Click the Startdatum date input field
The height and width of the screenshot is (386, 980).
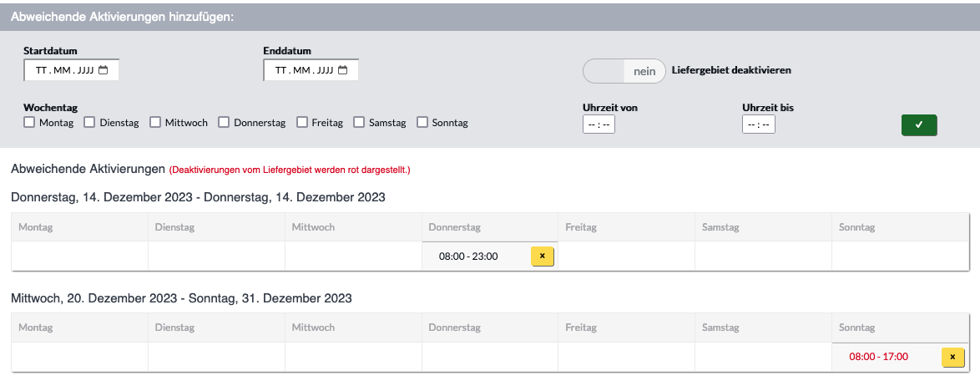click(71, 70)
